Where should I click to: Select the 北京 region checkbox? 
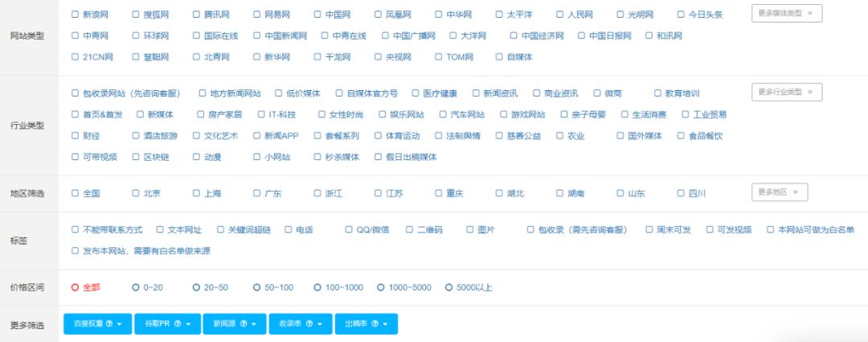click(x=136, y=193)
